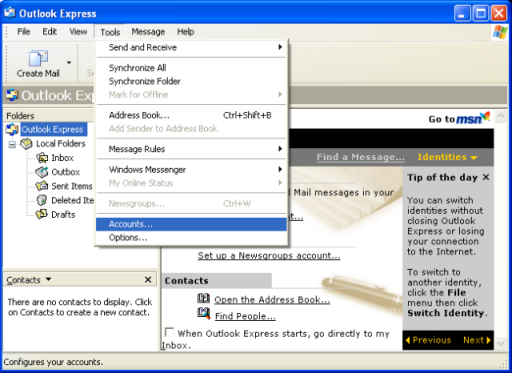Choose Accounts... from Tools menu
512x373 pixels.
pyautogui.click(x=191, y=224)
